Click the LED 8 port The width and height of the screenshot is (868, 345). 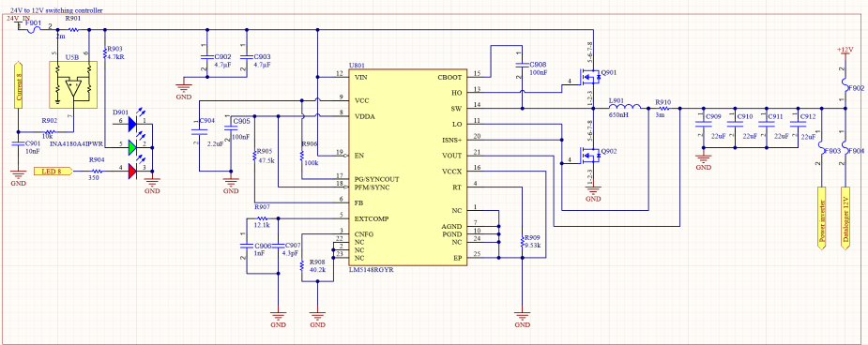pyautogui.click(x=53, y=172)
